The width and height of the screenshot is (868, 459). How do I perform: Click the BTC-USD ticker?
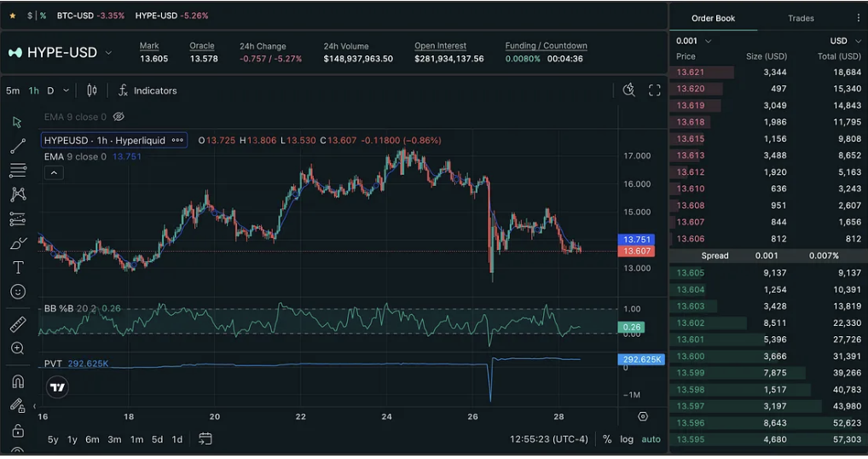tap(90, 15)
